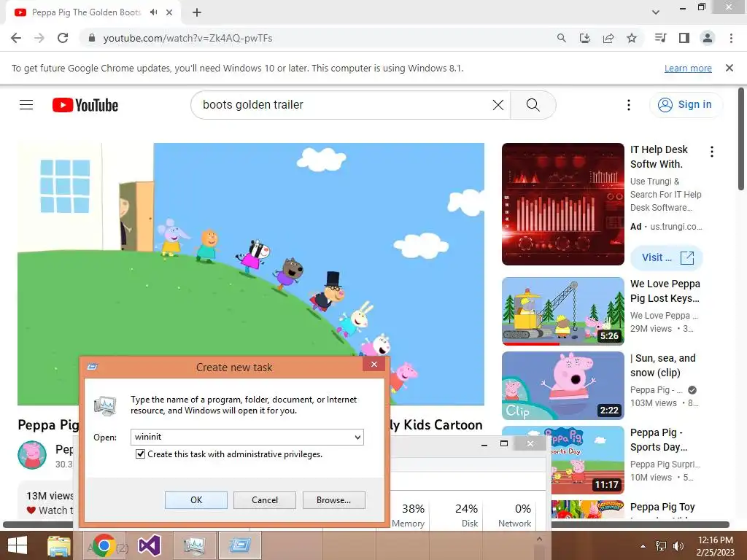Open Sun, sea, and snow clip thumbnail
747x560 pixels.
(x=563, y=386)
